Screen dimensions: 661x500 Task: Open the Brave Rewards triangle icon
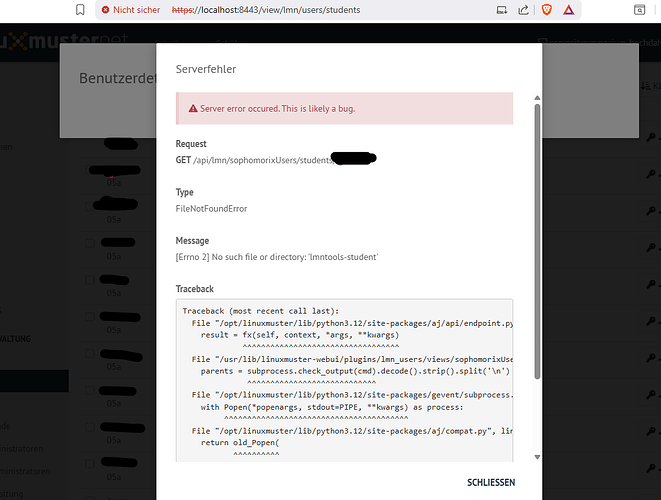pyautogui.click(x=569, y=10)
